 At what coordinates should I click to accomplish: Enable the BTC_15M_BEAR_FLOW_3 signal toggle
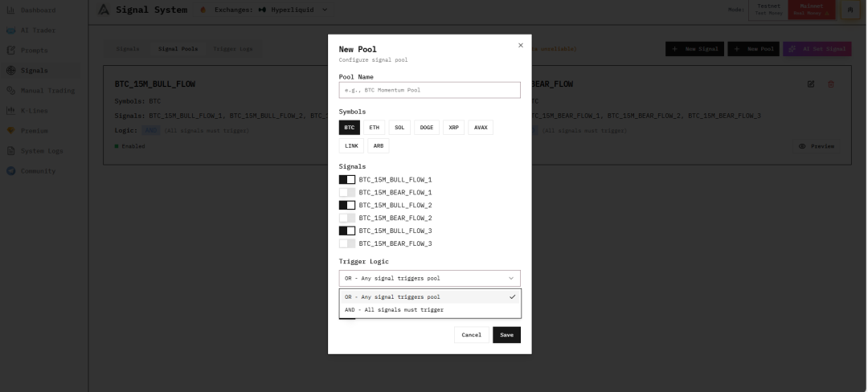pos(347,243)
